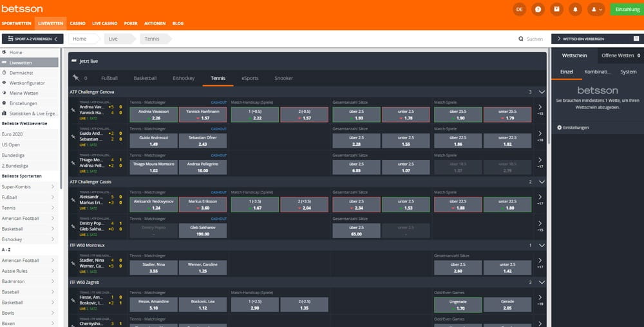Open more markets arrow for Andreozzi match
This screenshot has width=644, height=327.
[540, 134]
